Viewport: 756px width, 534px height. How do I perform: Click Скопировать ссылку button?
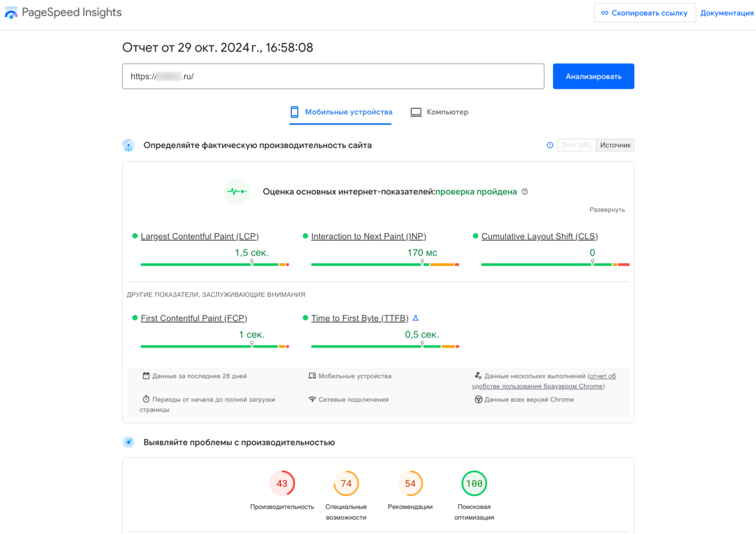tap(645, 13)
